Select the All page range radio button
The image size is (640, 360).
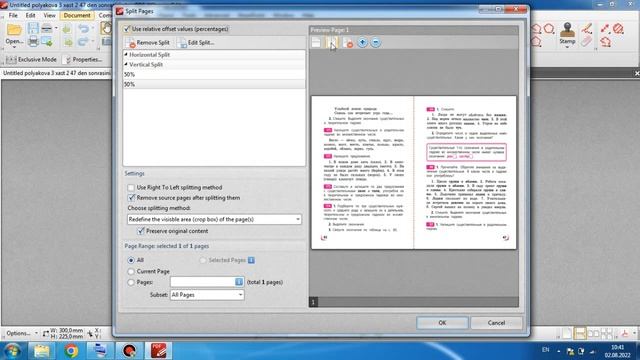click(x=131, y=260)
